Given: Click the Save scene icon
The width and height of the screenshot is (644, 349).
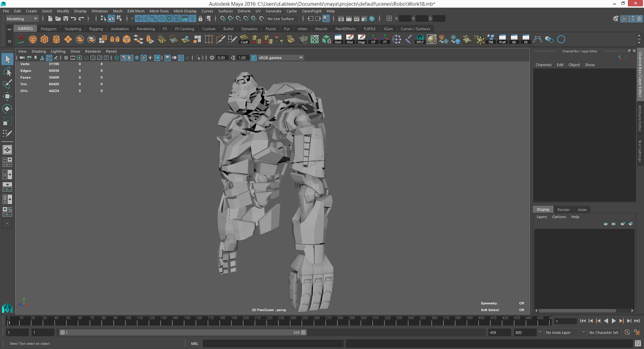Looking at the screenshot, I should (66, 19).
